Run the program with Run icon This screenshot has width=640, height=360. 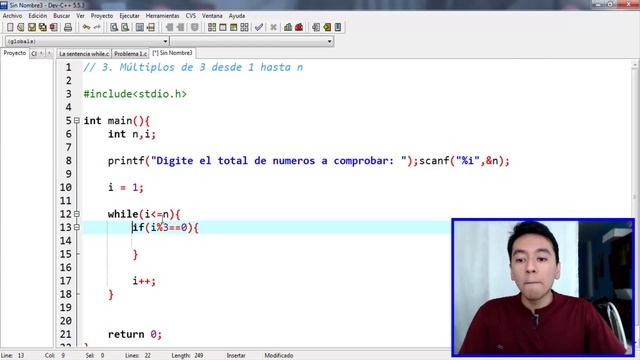pyautogui.click(x=223, y=27)
